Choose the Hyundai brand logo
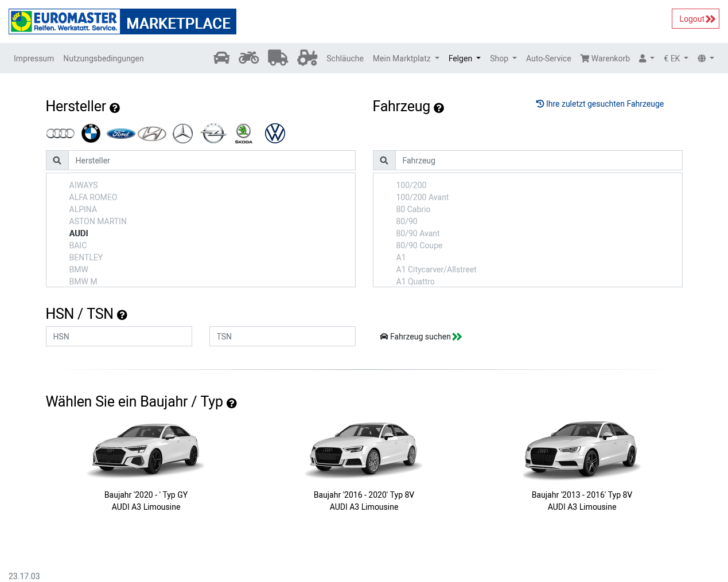This screenshot has height=582, width=728. click(x=152, y=134)
